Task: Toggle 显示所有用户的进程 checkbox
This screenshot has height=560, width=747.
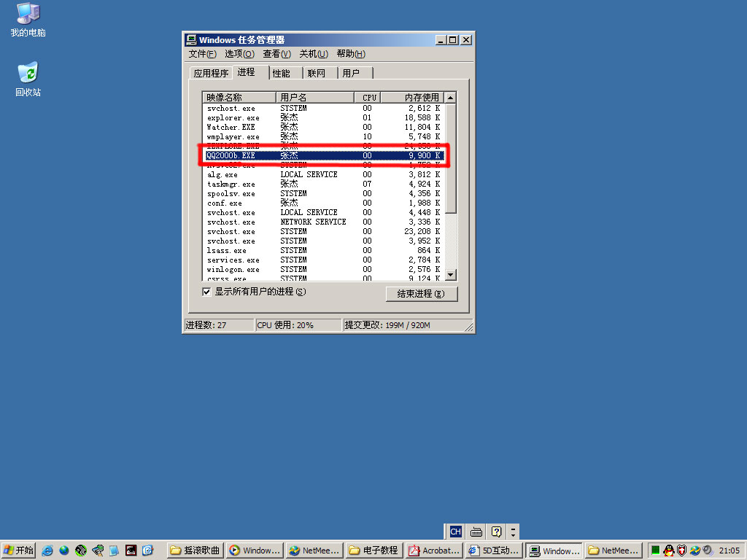Action: pos(206,292)
